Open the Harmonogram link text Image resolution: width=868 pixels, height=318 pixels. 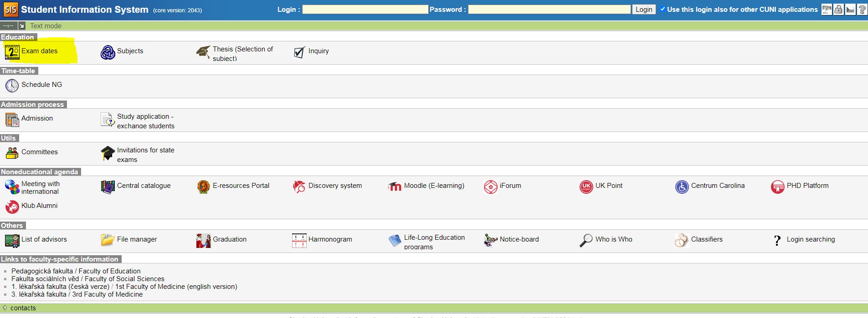(330, 239)
